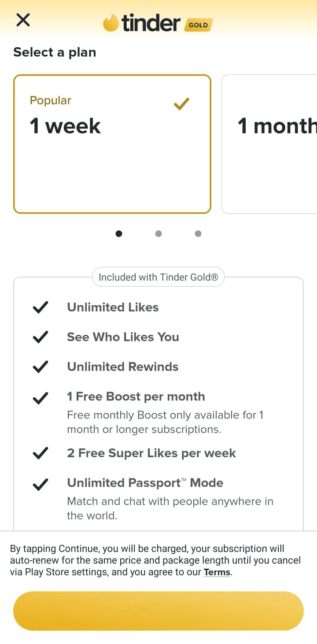Image resolution: width=317 pixels, height=644 pixels.
Task: Click the Popular label on the selected plan
Action: tap(50, 100)
